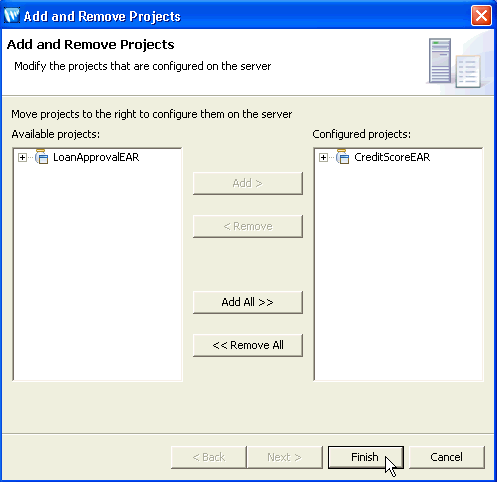Click the Add > button

click(x=248, y=183)
